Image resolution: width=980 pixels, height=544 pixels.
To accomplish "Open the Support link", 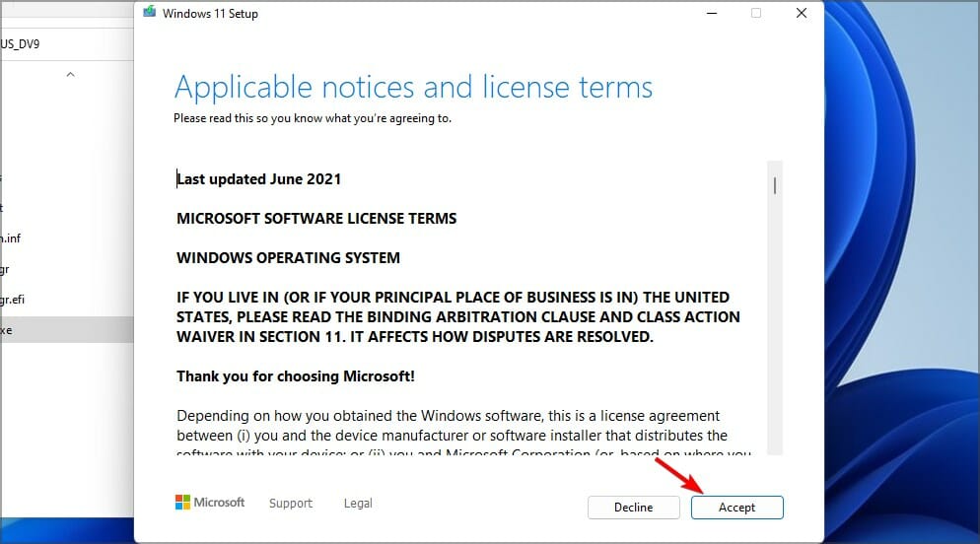I will pos(291,503).
